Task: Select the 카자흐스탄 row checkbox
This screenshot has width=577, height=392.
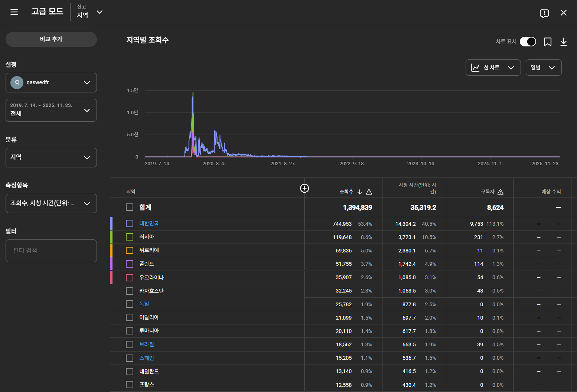Action: [x=130, y=291]
